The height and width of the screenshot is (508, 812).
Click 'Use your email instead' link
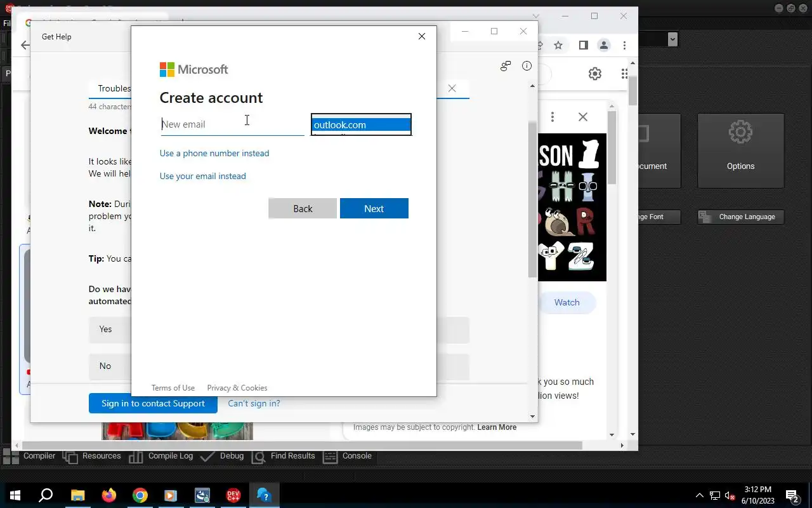coord(203,176)
